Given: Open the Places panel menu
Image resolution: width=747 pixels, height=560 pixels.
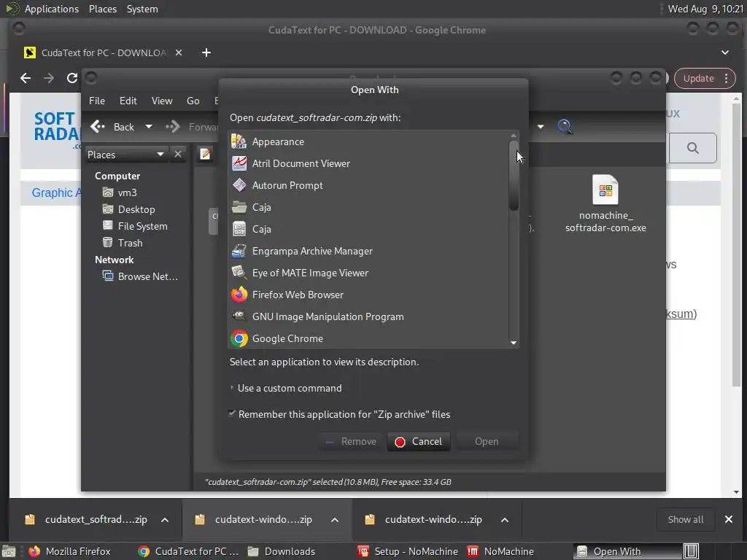Looking at the screenshot, I should (x=103, y=9).
